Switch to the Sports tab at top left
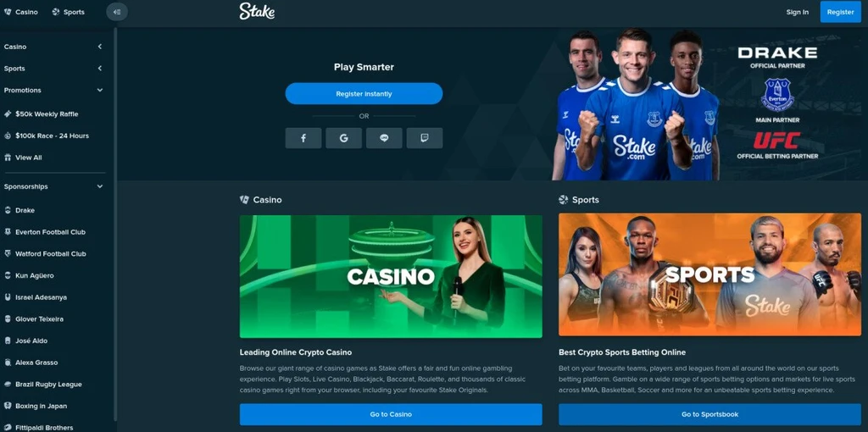The image size is (868, 432). (x=68, y=12)
